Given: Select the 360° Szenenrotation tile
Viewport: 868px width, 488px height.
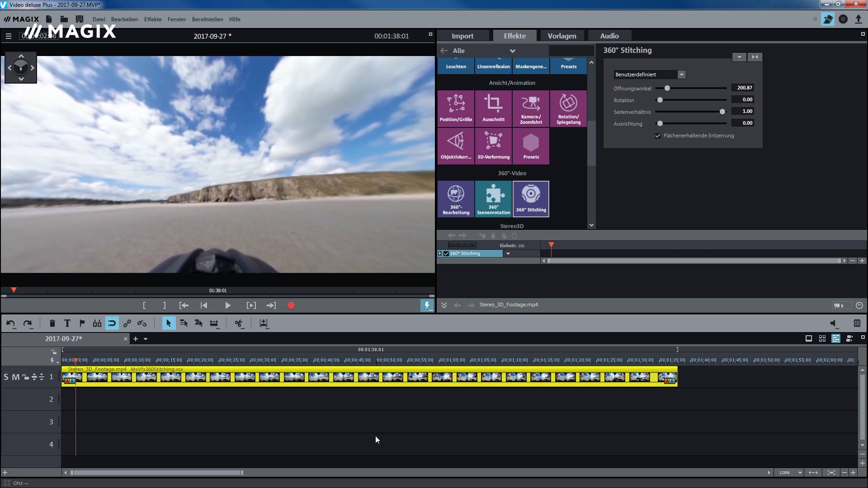Looking at the screenshot, I should click(493, 199).
